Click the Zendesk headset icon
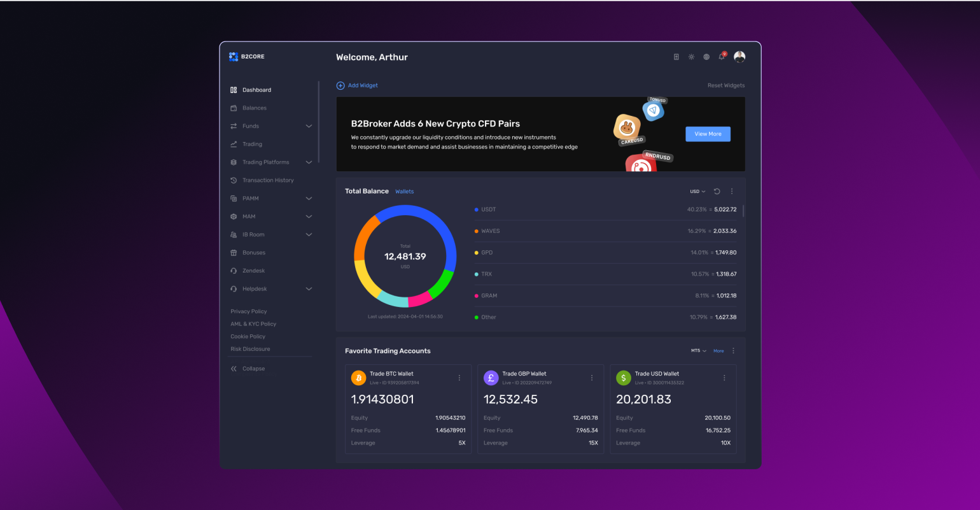The image size is (980, 510). tap(234, 271)
